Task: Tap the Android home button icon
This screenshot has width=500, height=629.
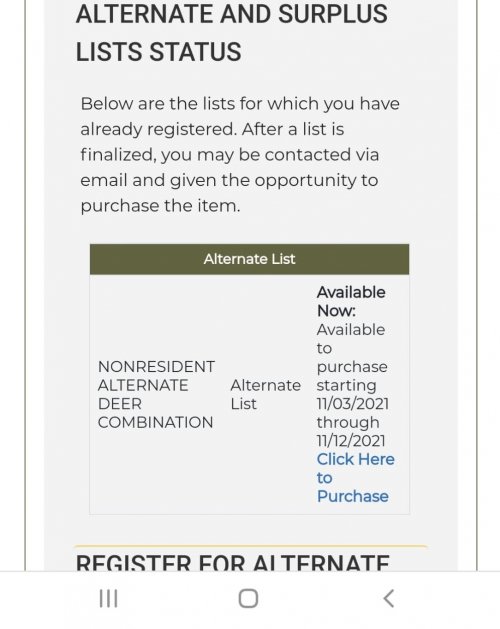Action: pos(248,599)
